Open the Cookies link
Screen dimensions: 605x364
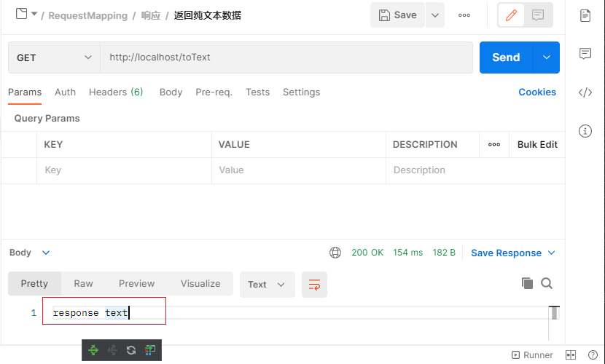[x=537, y=92]
